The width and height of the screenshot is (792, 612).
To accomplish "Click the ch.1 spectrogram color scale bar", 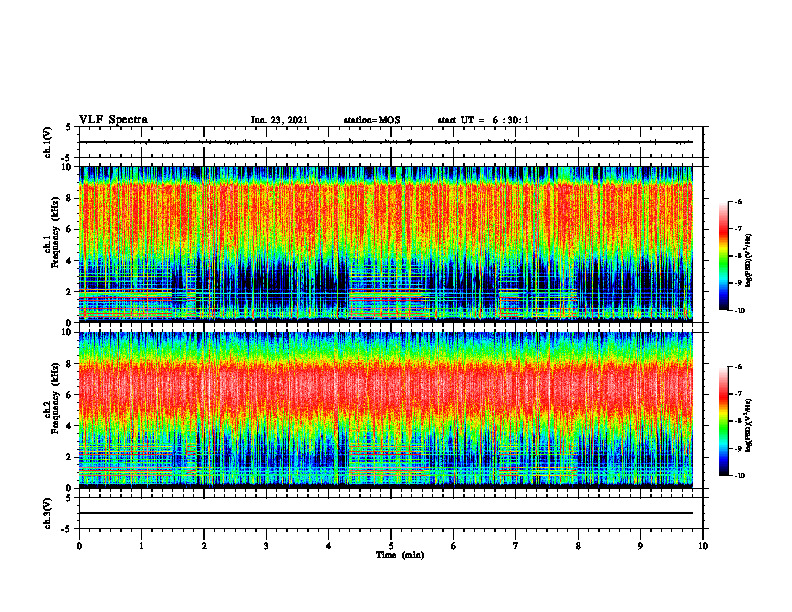I will pyautogui.click(x=723, y=256).
